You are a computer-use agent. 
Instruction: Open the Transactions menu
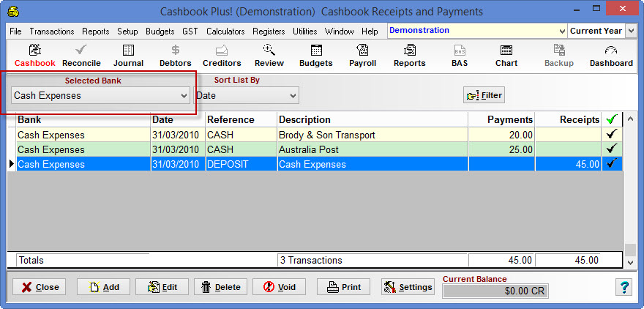(x=52, y=31)
